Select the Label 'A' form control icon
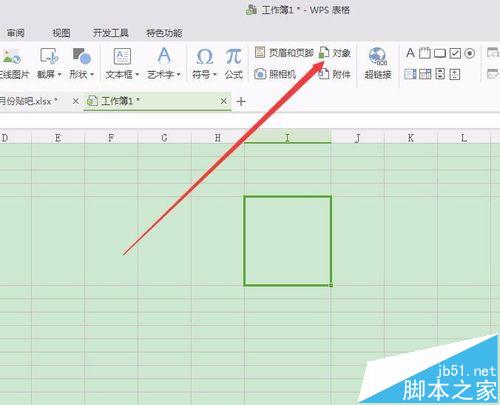 (x=410, y=53)
